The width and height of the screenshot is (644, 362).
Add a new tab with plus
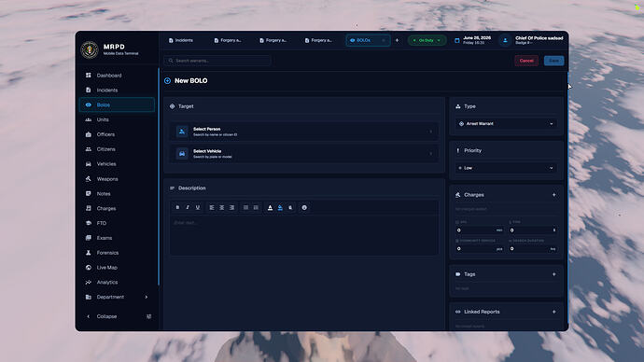[x=397, y=40]
